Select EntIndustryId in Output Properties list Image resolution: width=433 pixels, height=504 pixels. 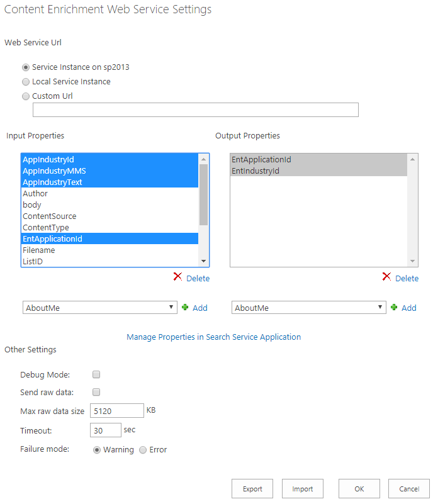256,171
